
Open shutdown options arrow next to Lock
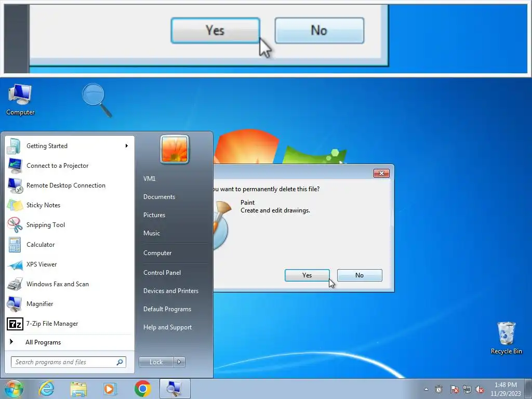click(179, 362)
